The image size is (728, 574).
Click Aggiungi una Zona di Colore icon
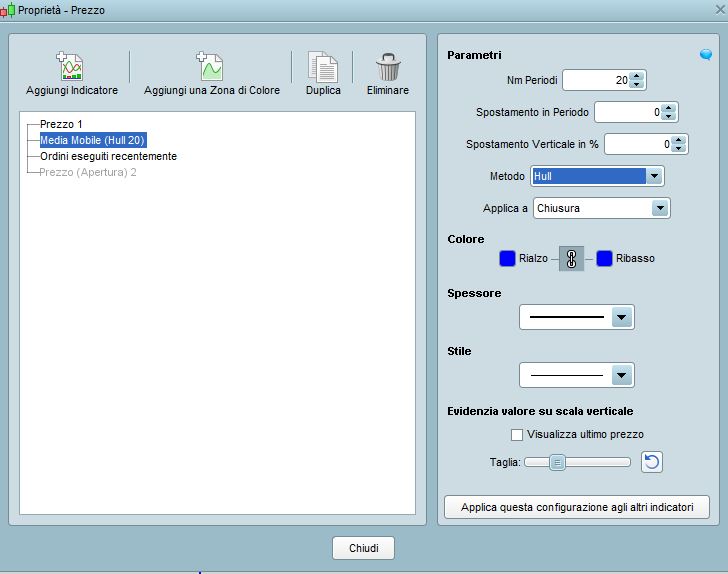[x=210, y=66]
